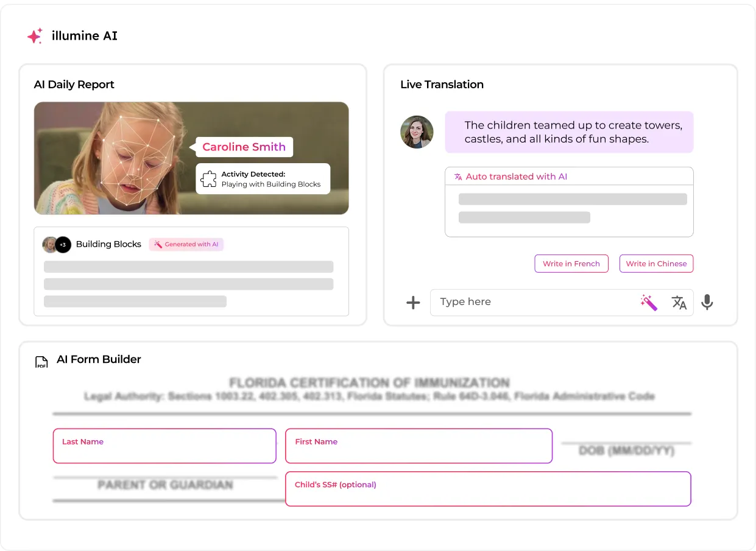Click the wand icon in Generated with AI badge
The height and width of the screenshot is (551, 756).
[158, 244]
